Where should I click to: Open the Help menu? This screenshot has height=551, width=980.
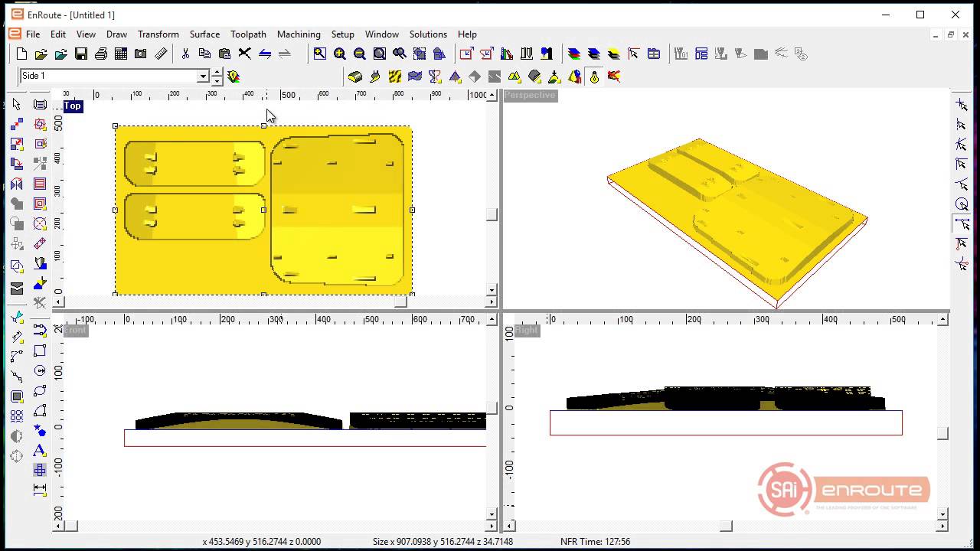(467, 34)
